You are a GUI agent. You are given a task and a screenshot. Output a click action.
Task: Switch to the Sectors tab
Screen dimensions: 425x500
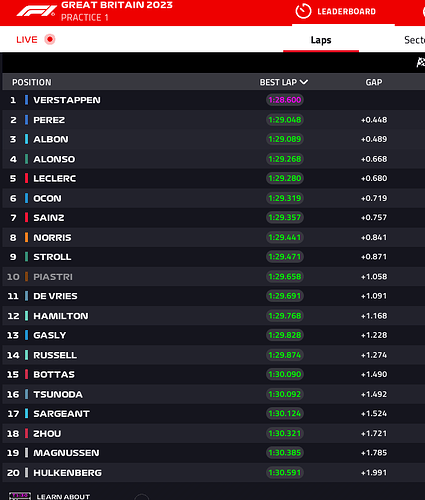(x=414, y=40)
